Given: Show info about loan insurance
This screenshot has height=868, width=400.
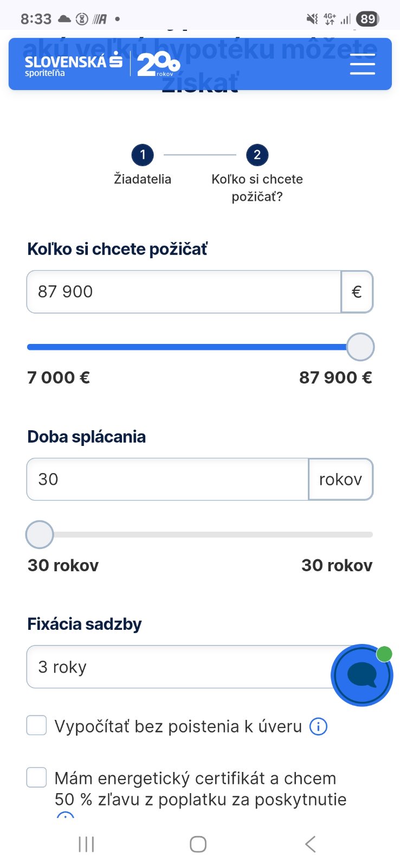Looking at the screenshot, I should pos(318,726).
